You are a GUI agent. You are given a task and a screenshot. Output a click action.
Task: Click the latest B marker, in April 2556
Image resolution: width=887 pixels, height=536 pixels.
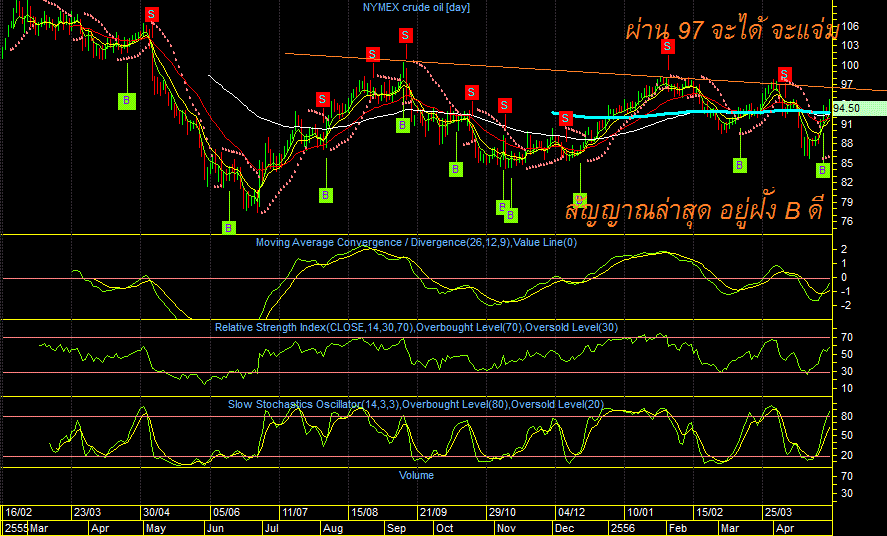point(823,170)
